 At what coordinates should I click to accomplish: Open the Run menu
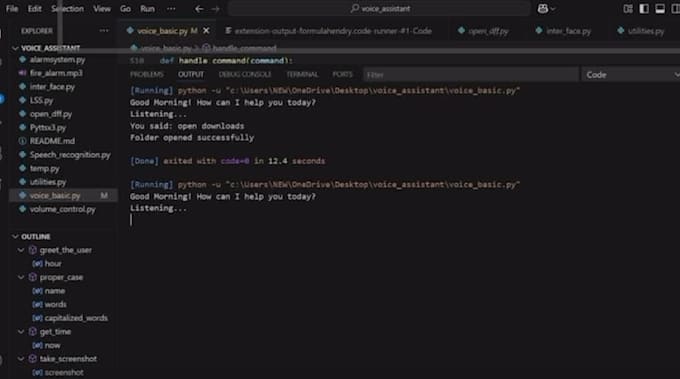[x=147, y=9]
